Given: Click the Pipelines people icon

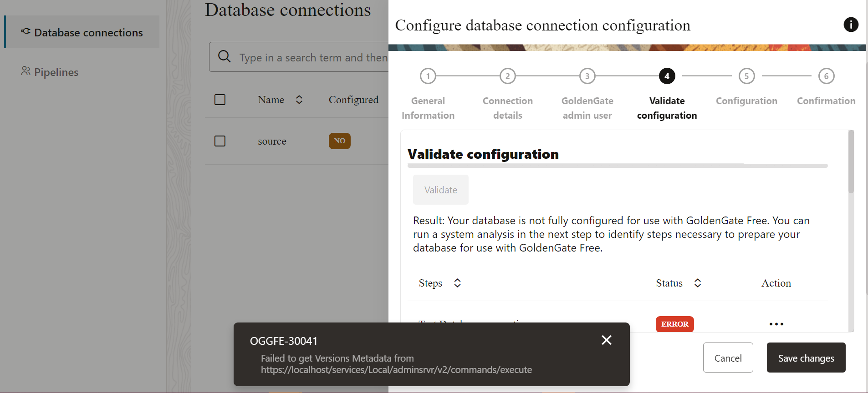Looking at the screenshot, I should (26, 71).
